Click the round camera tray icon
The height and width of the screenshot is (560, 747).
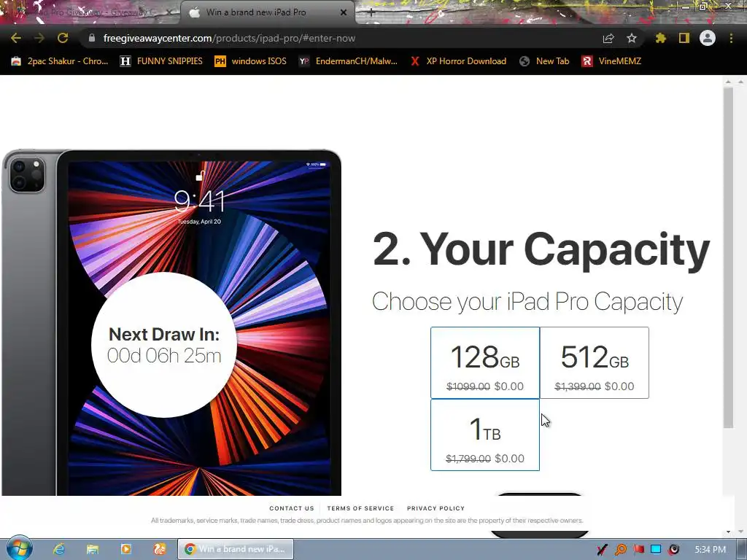click(x=673, y=550)
